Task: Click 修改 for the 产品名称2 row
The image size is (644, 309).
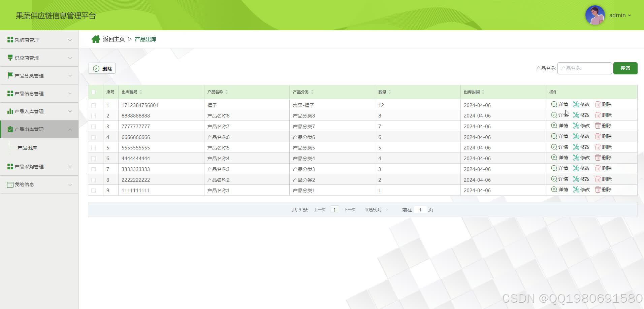Action: [581, 179]
